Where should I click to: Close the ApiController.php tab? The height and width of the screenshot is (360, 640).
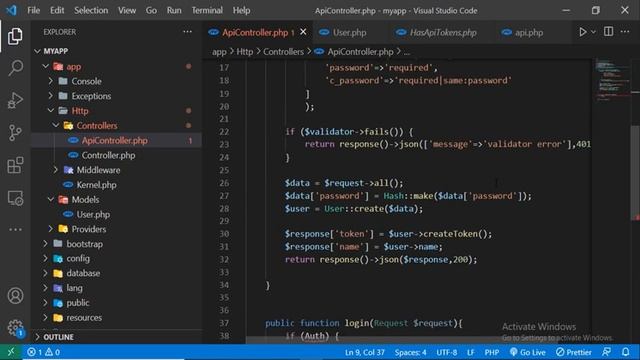pyautogui.click(x=303, y=32)
